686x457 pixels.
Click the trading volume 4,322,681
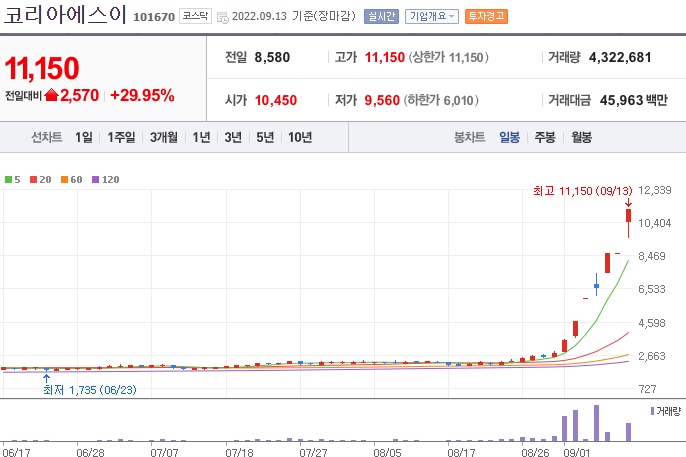[x=620, y=57]
